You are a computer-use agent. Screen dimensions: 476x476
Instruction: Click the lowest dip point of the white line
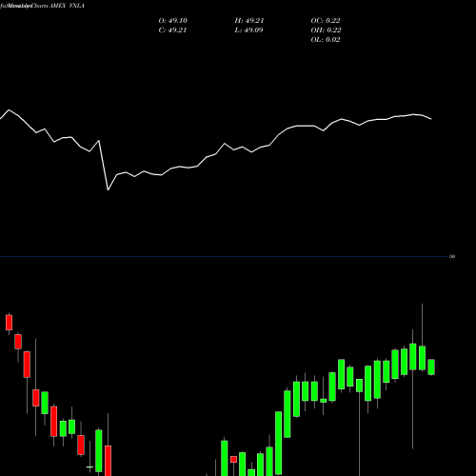pyautogui.click(x=108, y=189)
